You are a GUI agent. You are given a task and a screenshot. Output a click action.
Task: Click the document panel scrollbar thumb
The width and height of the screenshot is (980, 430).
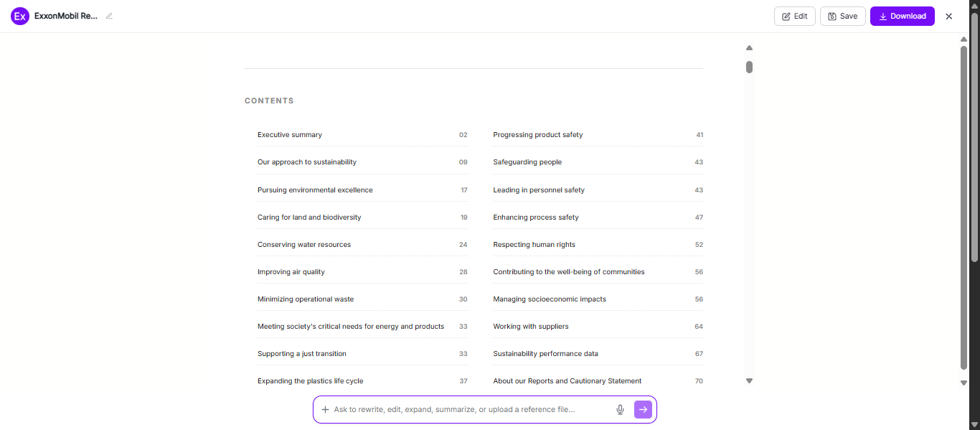749,67
